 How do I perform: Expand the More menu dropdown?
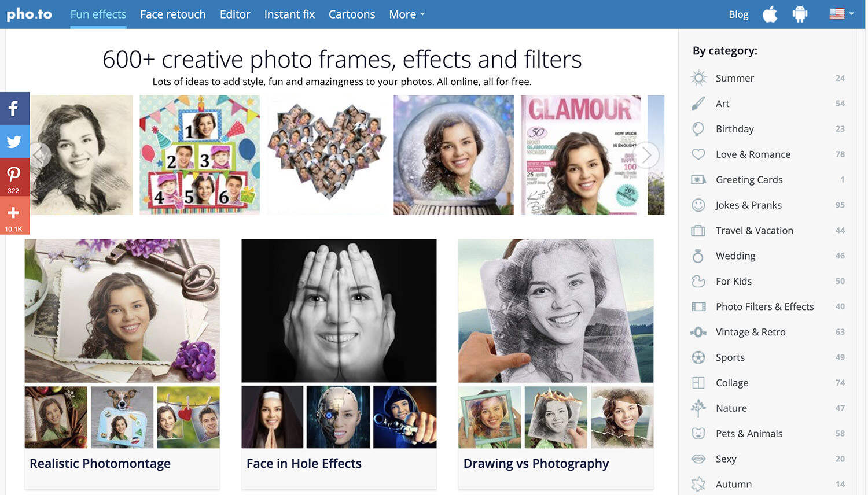407,14
